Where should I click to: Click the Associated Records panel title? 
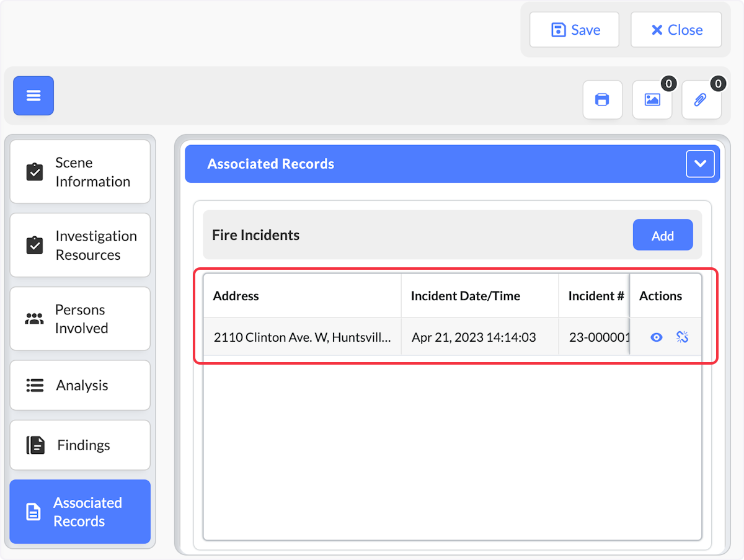click(x=270, y=164)
